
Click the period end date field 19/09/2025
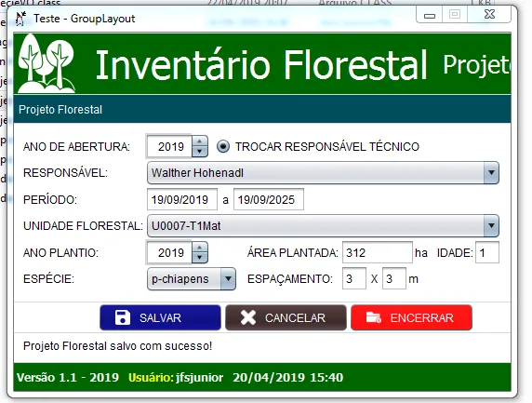click(x=269, y=199)
